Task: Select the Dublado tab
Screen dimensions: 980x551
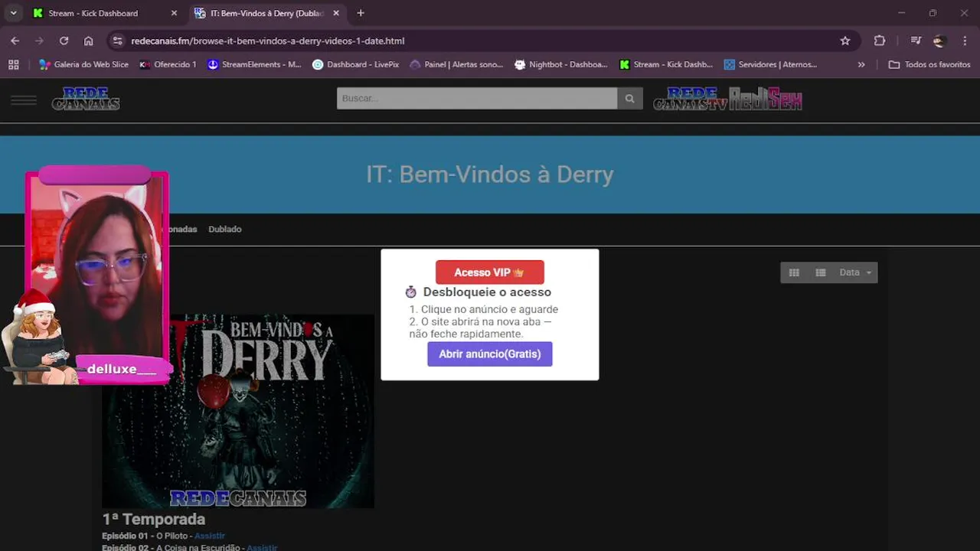Action: pos(225,229)
